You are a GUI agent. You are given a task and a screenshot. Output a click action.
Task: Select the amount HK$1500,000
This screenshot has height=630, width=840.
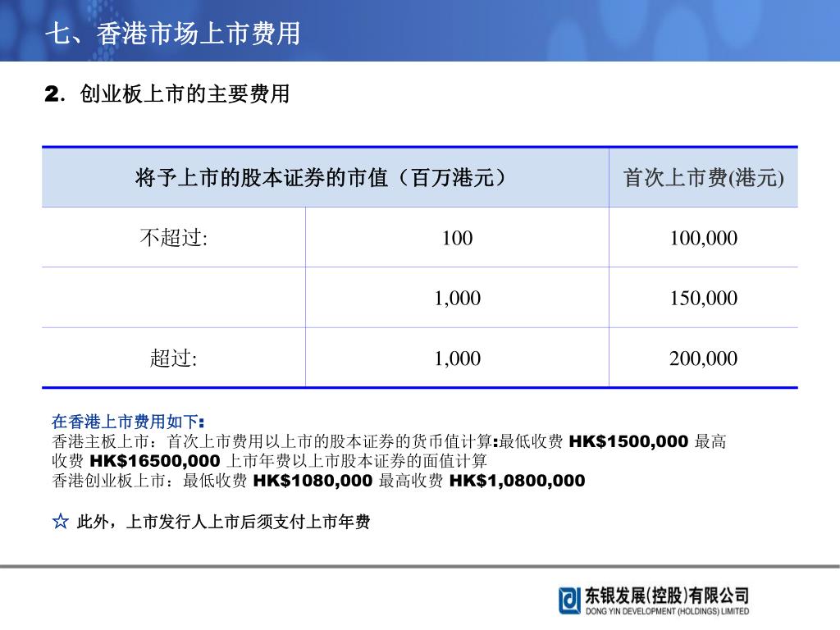click(628, 441)
